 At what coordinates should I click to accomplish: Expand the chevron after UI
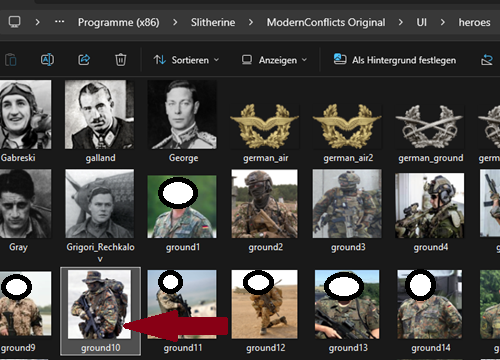pyautogui.click(x=443, y=22)
